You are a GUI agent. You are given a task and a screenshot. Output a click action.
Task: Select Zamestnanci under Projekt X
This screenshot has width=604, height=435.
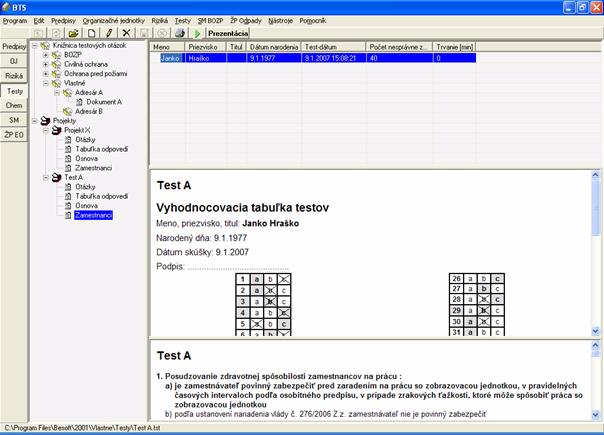94,168
